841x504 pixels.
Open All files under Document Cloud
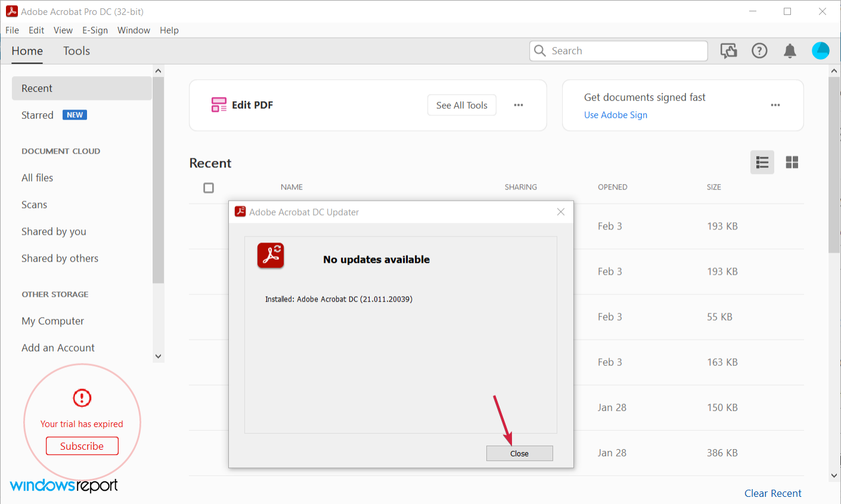(x=38, y=178)
